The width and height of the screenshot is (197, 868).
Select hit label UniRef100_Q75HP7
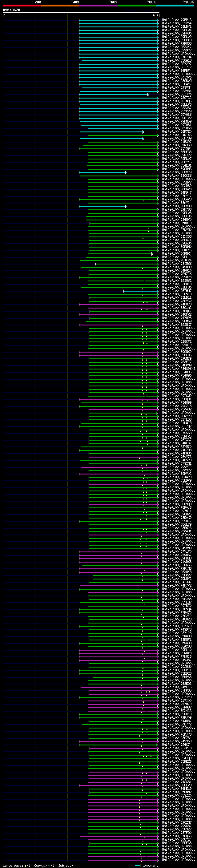pos(176,183)
